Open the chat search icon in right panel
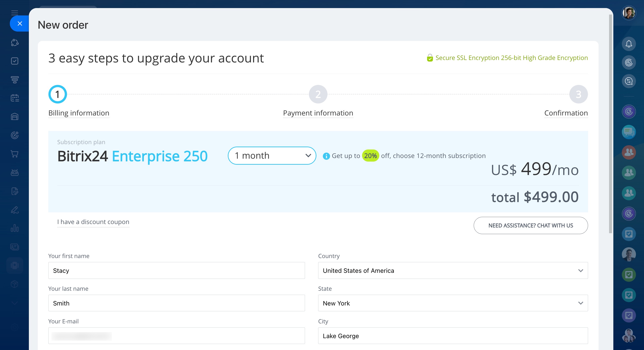The width and height of the screenshot is (644, 350). pyautogui.click(x=629, y=81)
